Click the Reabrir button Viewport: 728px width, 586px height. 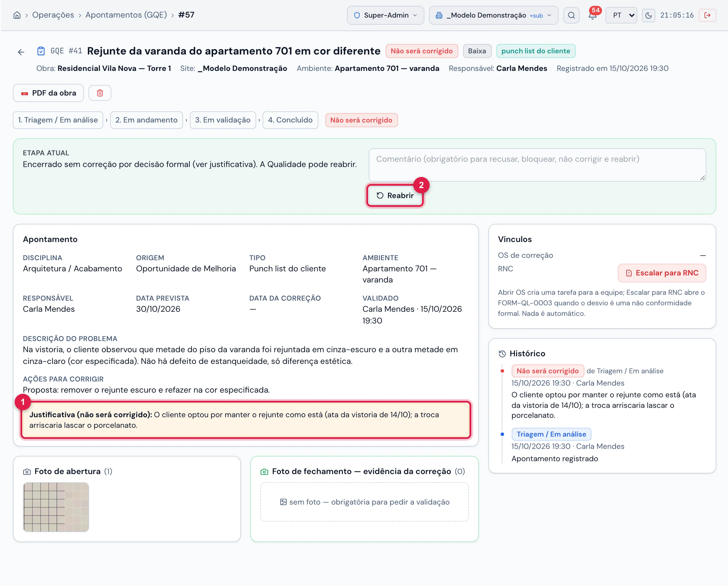[x=395, y=195]
